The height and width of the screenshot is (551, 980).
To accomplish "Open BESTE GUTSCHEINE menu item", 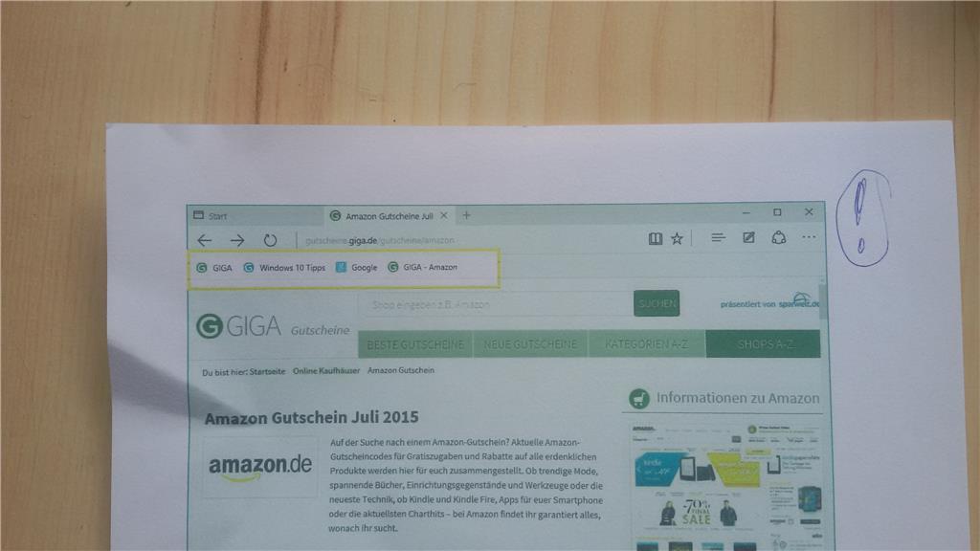I will click(x=415, y=344).
